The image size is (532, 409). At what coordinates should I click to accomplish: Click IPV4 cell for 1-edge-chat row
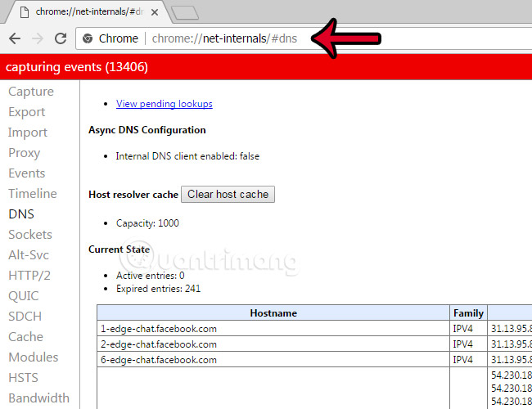468,328
